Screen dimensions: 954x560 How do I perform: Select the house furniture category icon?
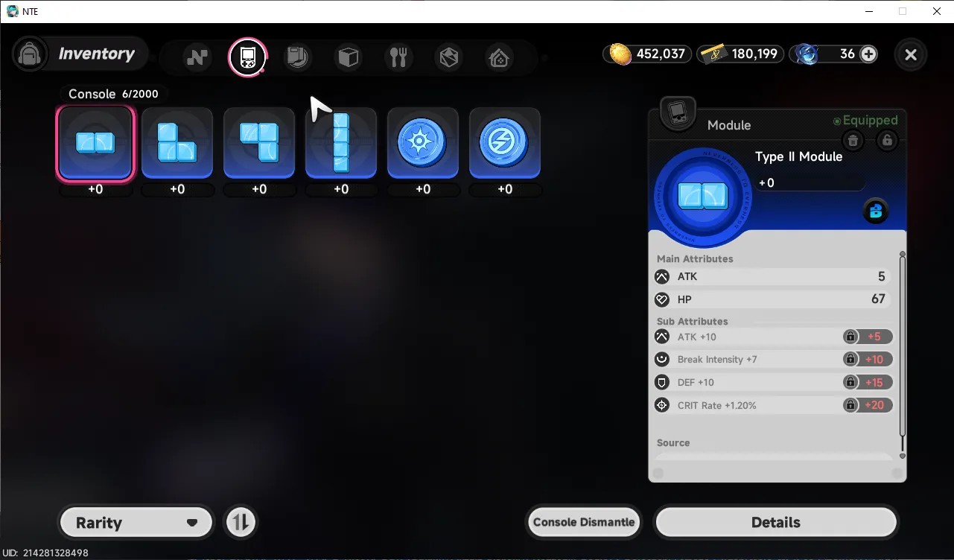pyautogui.click(x=499, y=57)
